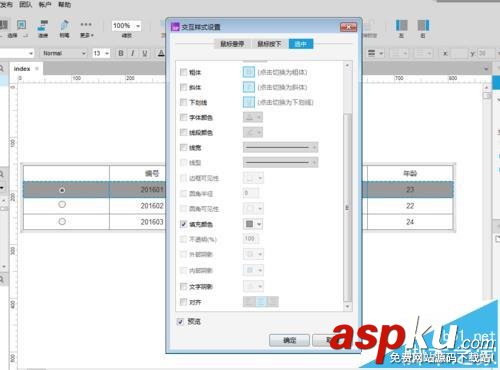Uncheck the 填充颜色 fill color checkbox

point(183,224)
